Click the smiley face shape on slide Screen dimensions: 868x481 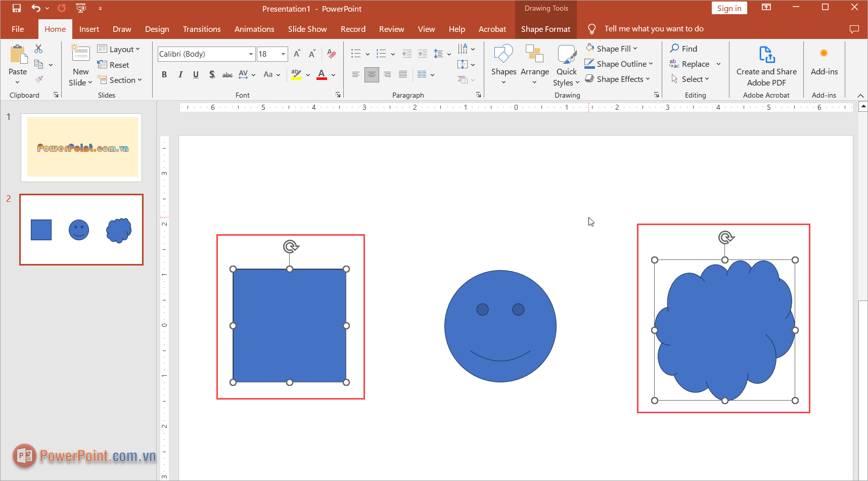[500, 326]
